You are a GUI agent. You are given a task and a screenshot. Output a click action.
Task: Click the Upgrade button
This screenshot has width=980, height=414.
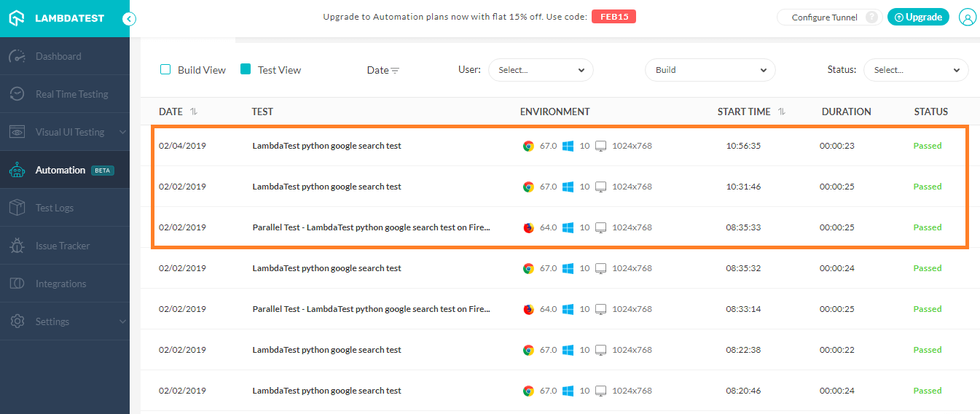pos(918,17)
